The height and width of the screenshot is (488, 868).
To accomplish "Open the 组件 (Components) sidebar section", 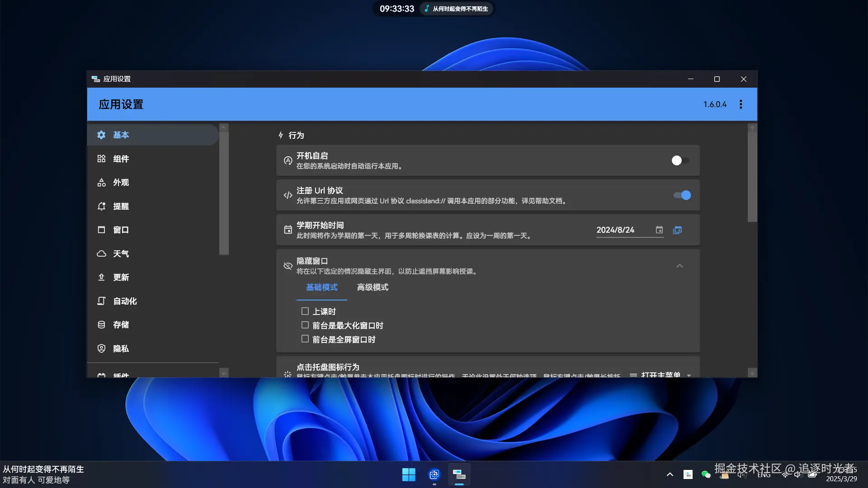I will pyautogui.click(x=121, y=159).
